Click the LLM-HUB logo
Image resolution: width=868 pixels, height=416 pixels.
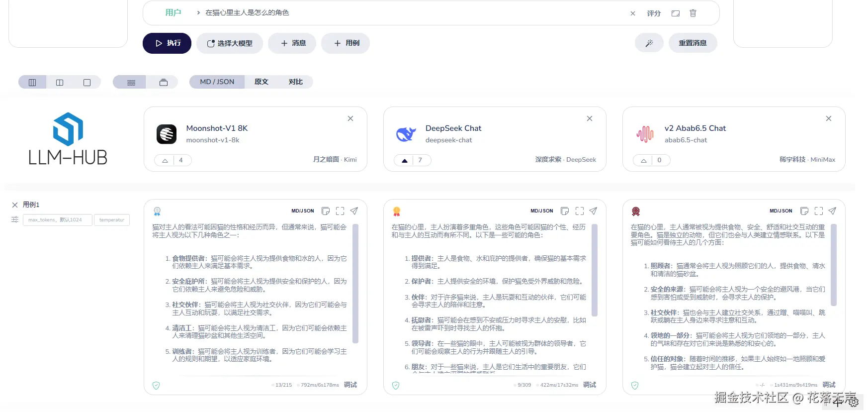click(x=68, y=139)
